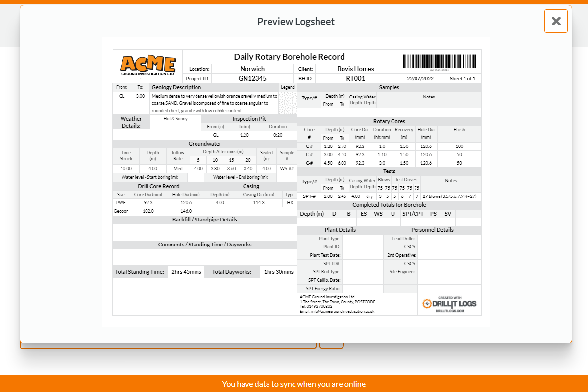Click the geology legend pattern swatch
Image resolution: width=588 pixels, height=392 pixels.
[x=288, y=103]
